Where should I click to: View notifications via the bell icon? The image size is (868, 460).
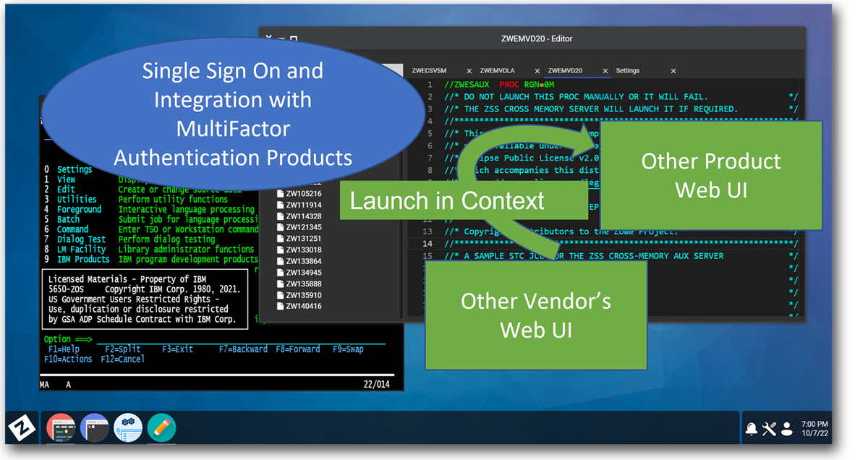[751, 427]
